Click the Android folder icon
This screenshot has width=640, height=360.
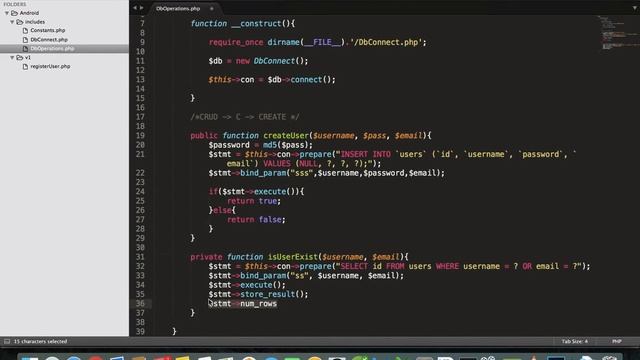tap(15, 13)
